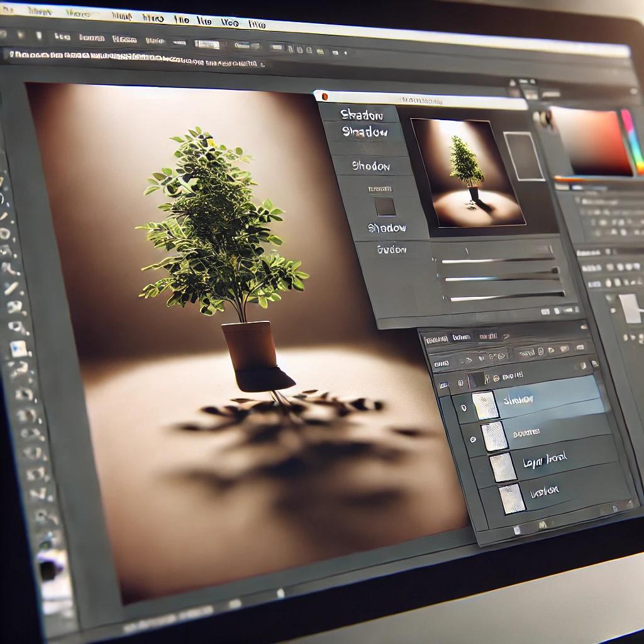644x644 pixels.
Task: Switch to the first tab of Layers panel
Action: 436,339
